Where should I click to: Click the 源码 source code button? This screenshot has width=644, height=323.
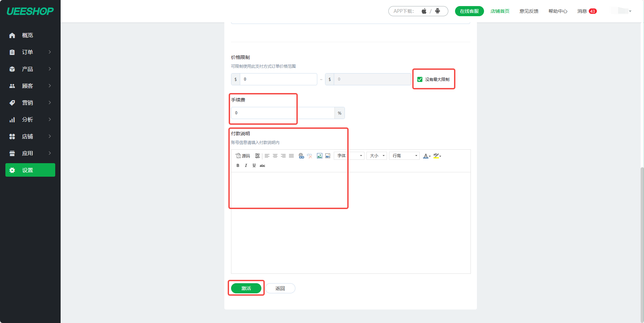click(243, 156)
